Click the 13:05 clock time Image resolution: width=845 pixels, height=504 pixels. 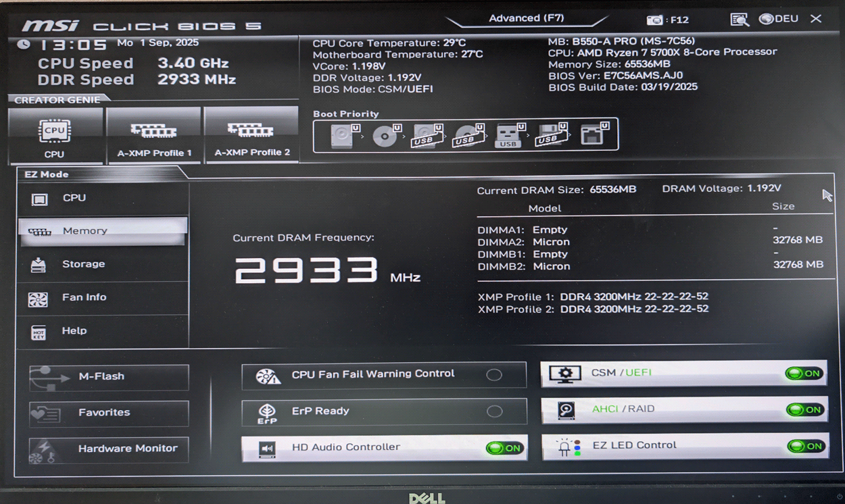[x=72, y=45]
